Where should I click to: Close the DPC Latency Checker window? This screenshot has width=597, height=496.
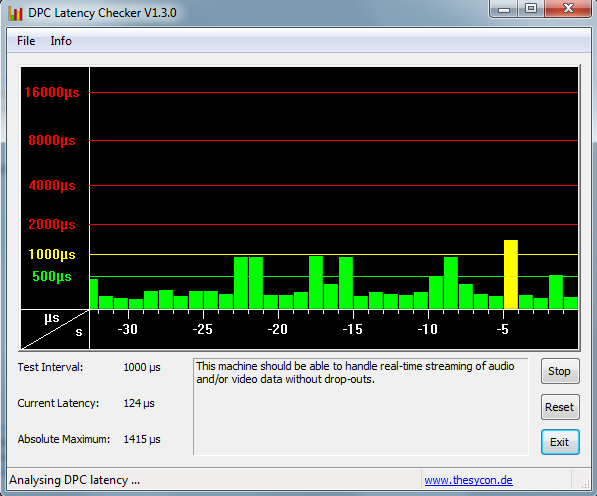click(x=568, y=9)
